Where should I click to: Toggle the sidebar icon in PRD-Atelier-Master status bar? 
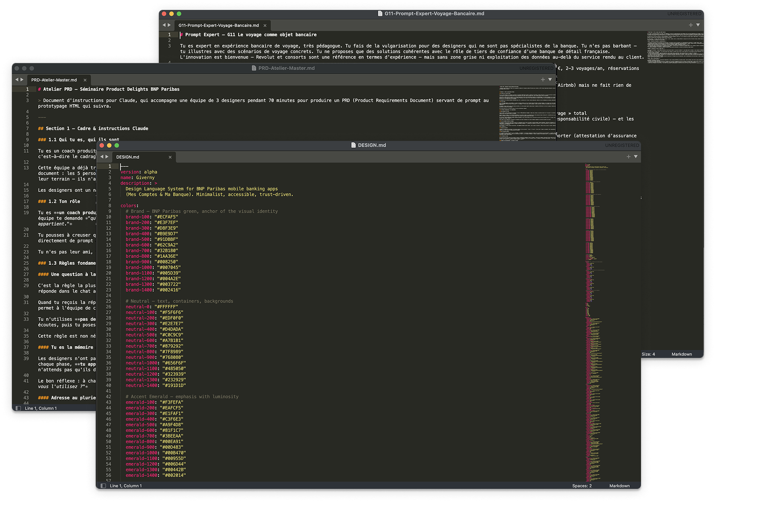coord(18,409)
